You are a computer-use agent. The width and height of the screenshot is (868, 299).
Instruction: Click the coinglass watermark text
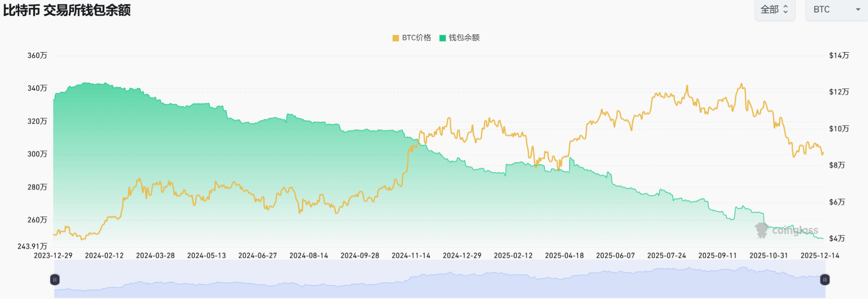(x=795, y=230)
